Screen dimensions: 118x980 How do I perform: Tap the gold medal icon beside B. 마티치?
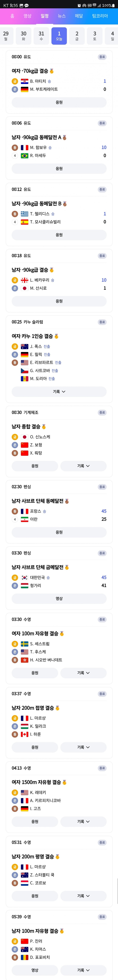(15, 81)
